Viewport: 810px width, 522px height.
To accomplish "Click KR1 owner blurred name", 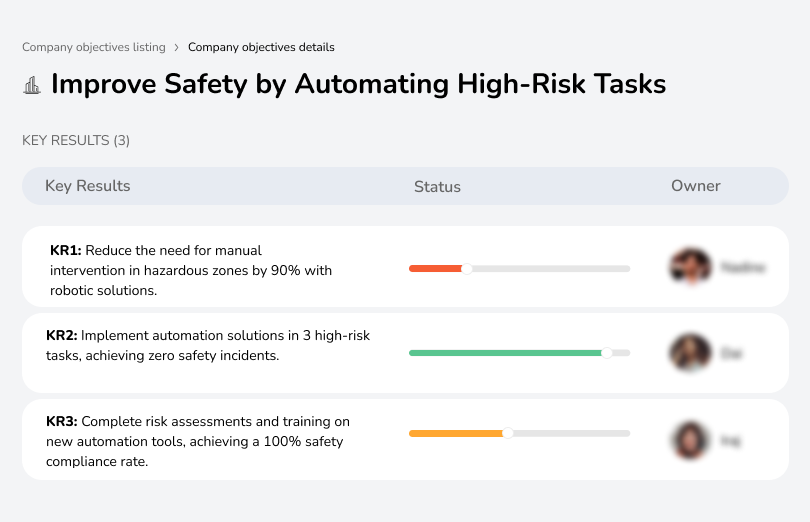I will (743, 267).
